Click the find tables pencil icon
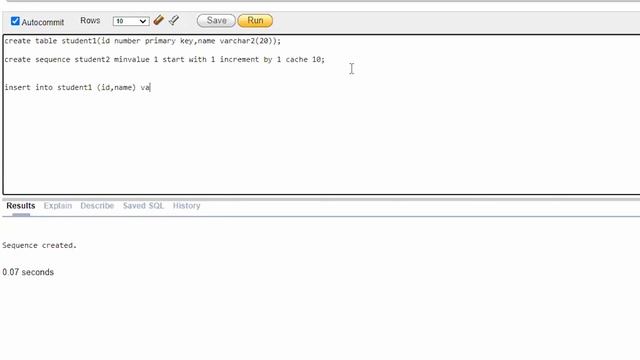640x360 pixels. pyautogui.click(x=174, y=20)
